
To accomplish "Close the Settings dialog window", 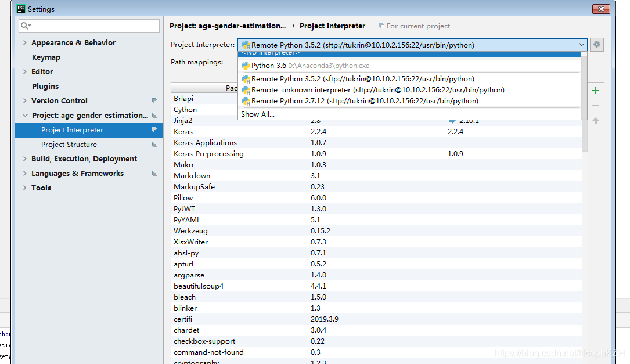I will coord(601,9).
